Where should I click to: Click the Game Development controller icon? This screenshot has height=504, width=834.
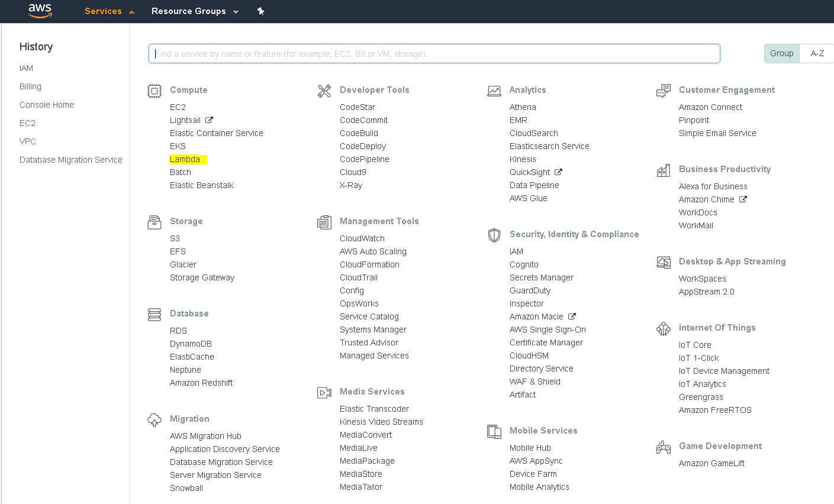pos(664,447)
